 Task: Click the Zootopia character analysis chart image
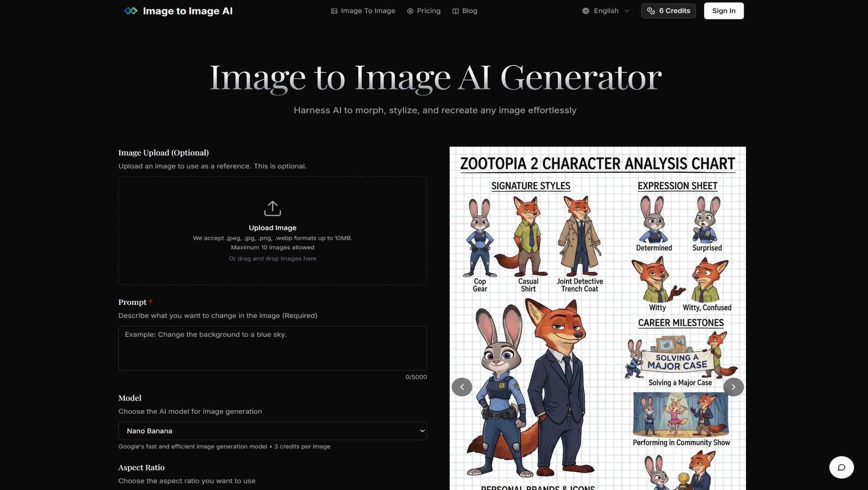tap(597, 318)
